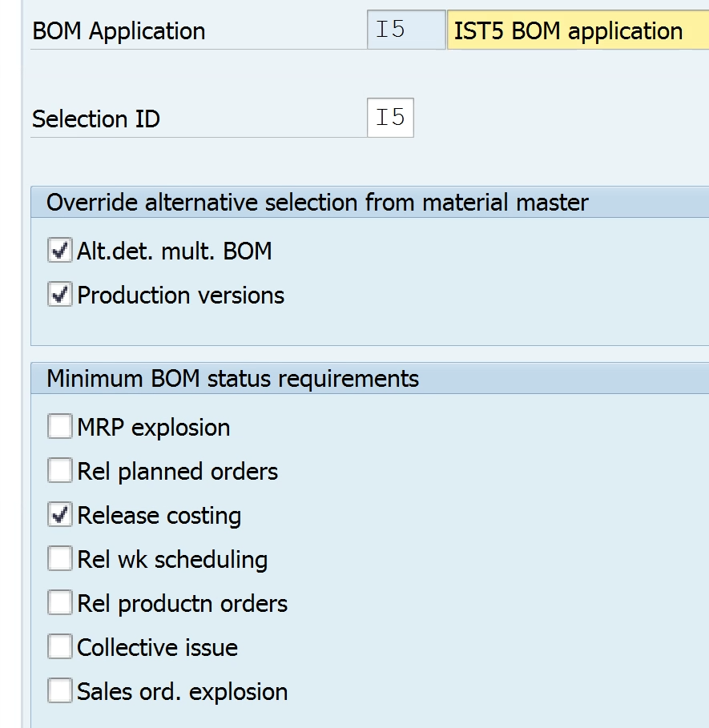
Task: Click the Selection ID label
Action: pyautogui.click(x=96, y=119)
